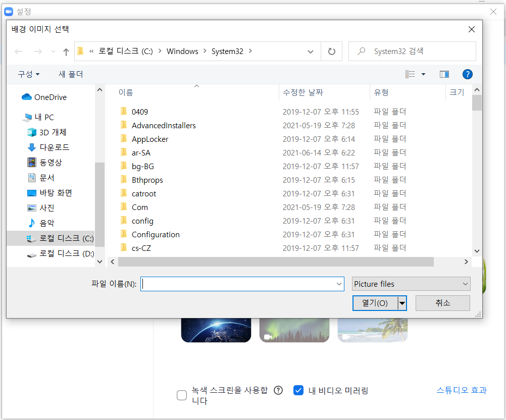Open 다운로드 in the sidebar
The image size is (506, 420).
point(48,147)
